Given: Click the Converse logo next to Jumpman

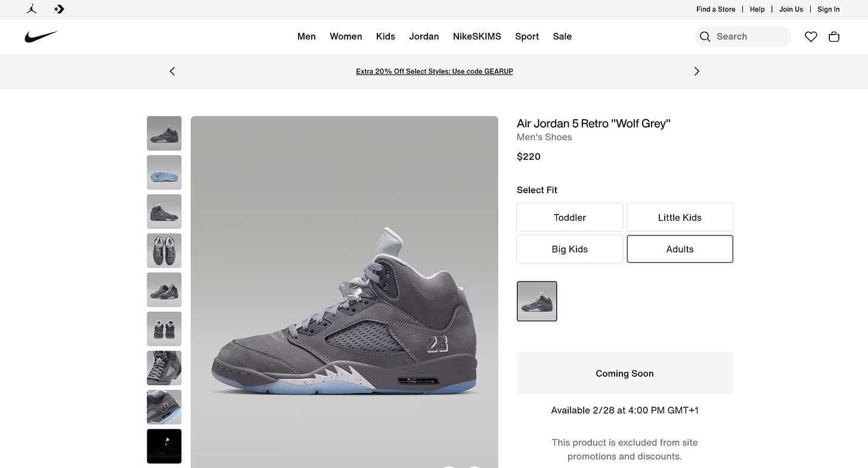Looking at the screenshot, I should [58, 9].
